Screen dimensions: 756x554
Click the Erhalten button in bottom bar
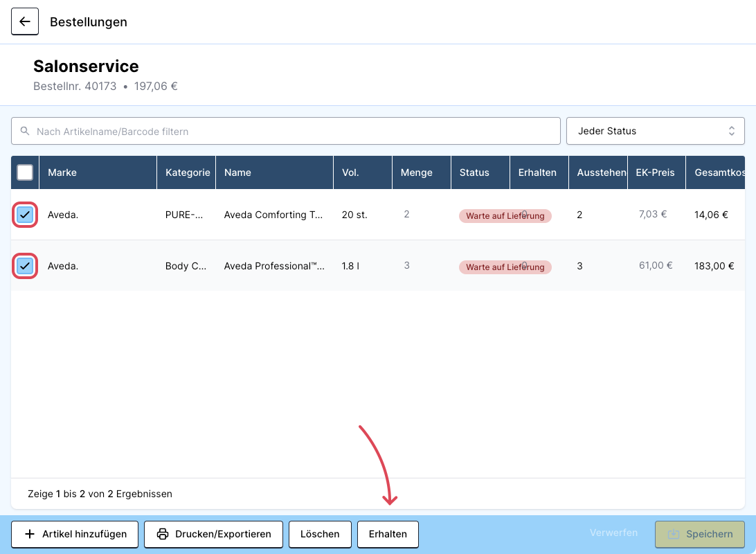pos(388,534)
